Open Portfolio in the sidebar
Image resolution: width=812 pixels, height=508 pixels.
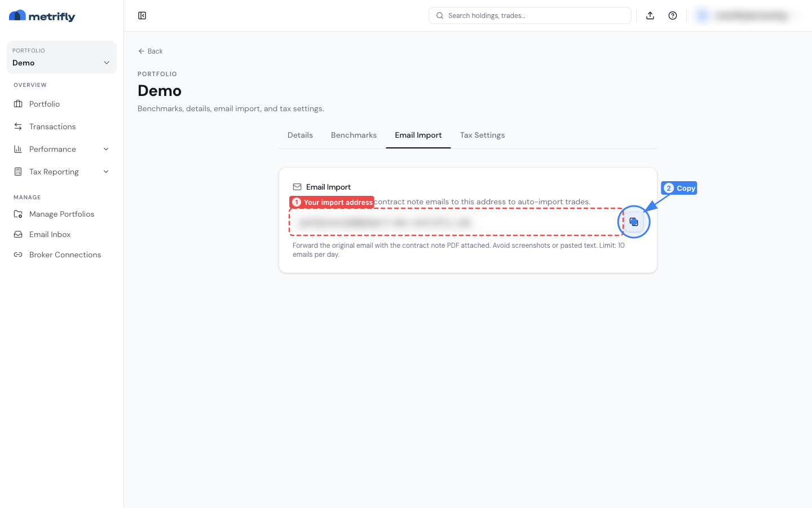click(61, 104)
